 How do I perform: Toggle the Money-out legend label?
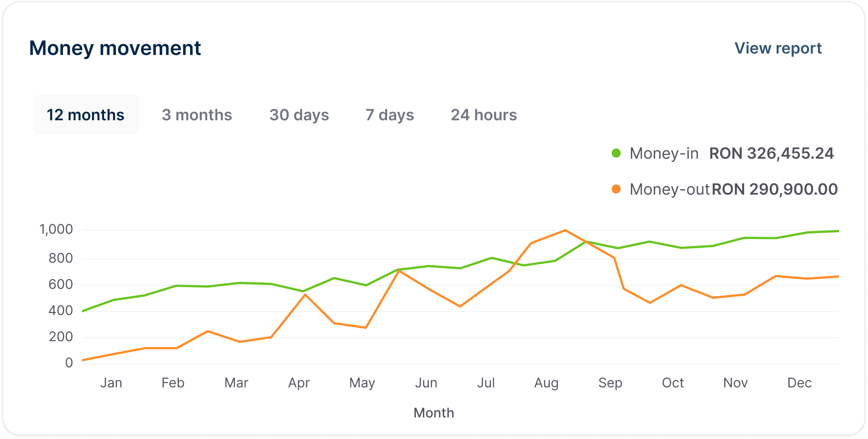(x=669, y=189)
